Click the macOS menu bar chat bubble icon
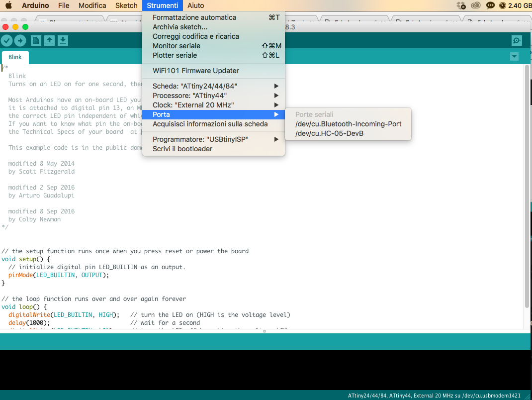532x400 pixels. coord(490,5)
